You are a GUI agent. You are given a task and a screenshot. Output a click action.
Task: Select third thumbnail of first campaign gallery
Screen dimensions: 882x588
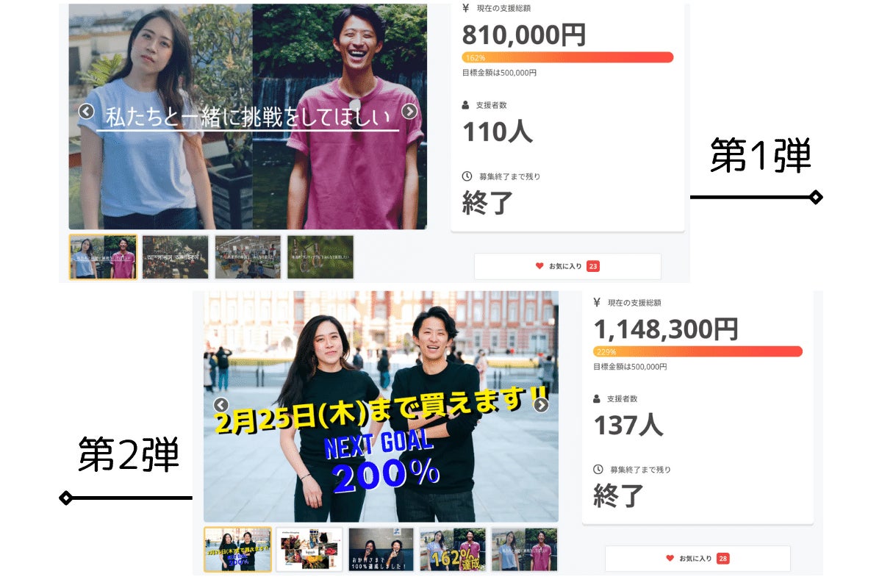tap(248, 257)
